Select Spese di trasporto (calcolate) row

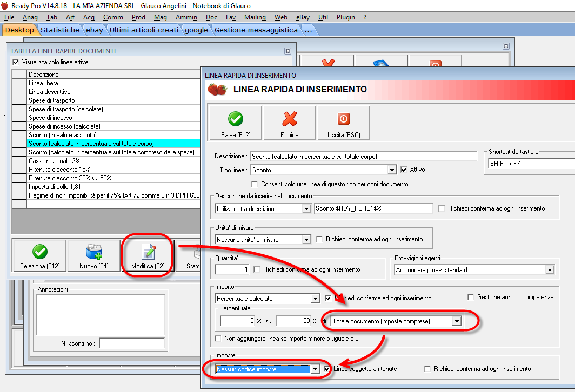pos(114,109)
